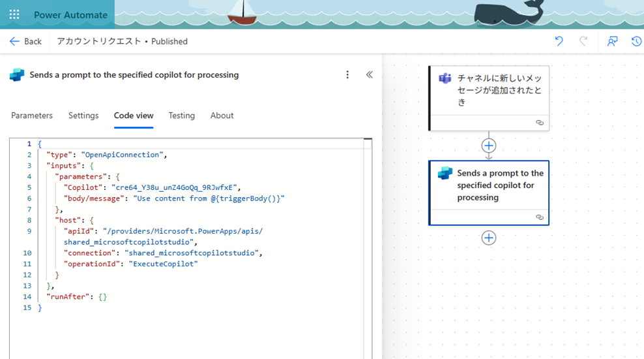Viewport: 644px width, 359px height.
Task: Select the Teams trigger card
Action: 489,99
